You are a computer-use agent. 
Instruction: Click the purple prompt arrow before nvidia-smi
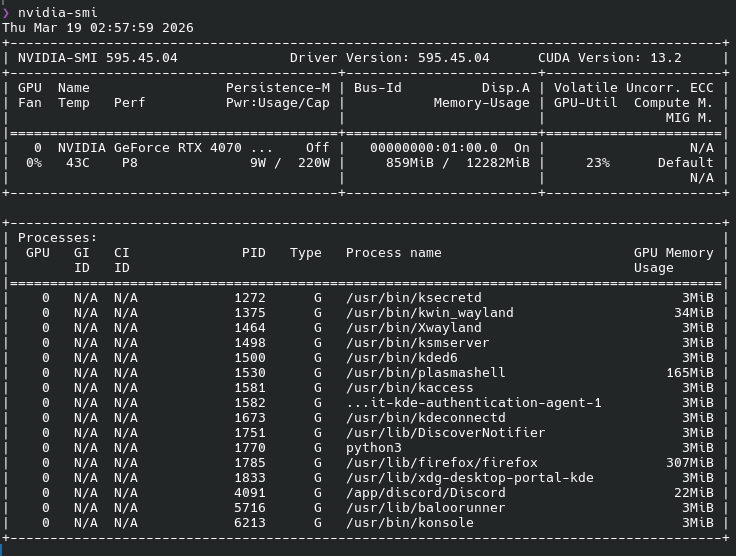point(6,13)
